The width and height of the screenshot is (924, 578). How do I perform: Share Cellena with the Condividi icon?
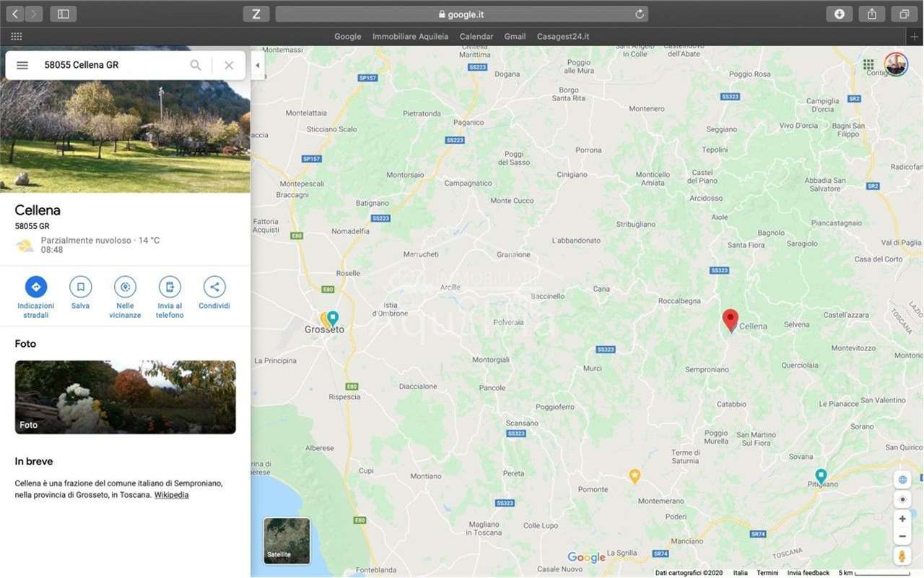[214, 287]
